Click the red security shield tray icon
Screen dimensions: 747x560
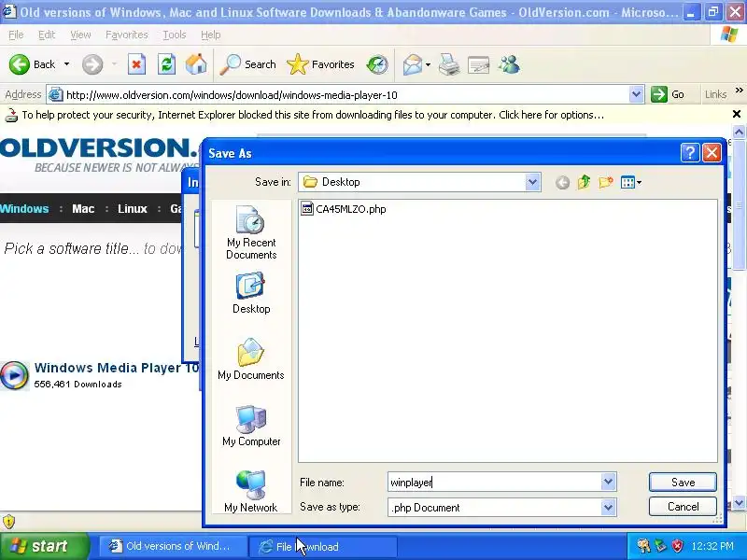tap(678, 546)
